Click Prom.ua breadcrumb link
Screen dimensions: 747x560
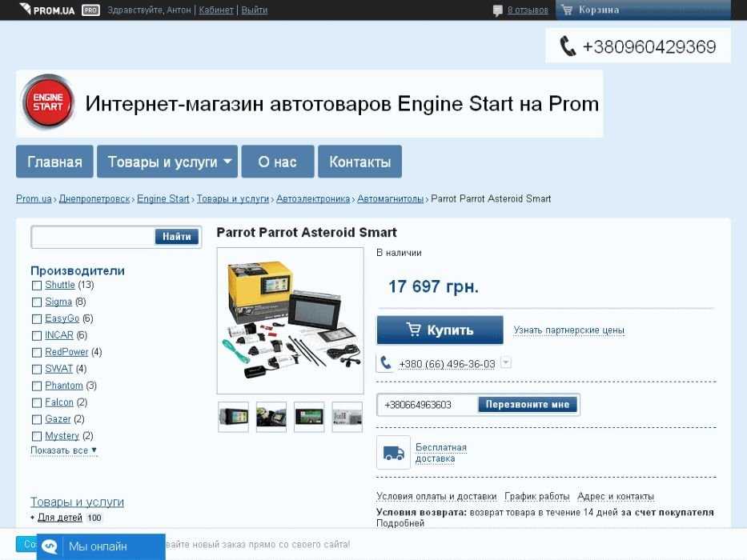34,198
